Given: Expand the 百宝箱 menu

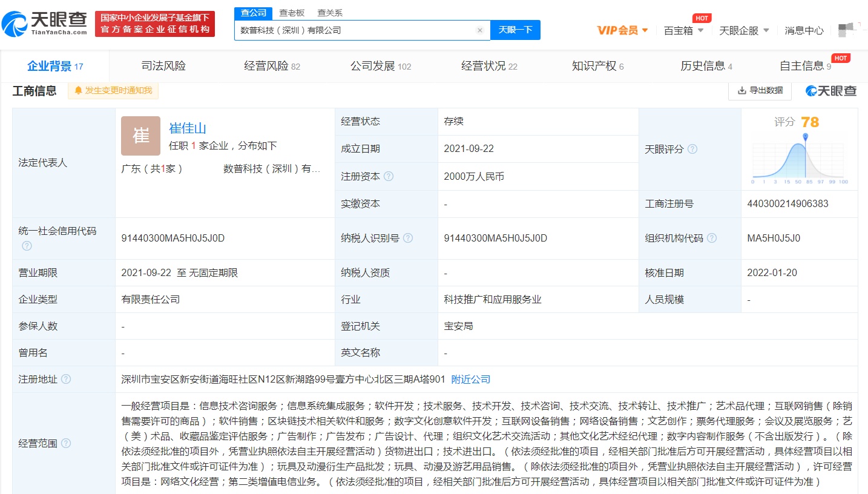Looking at the screenshot, I should (x=684, y=30).
